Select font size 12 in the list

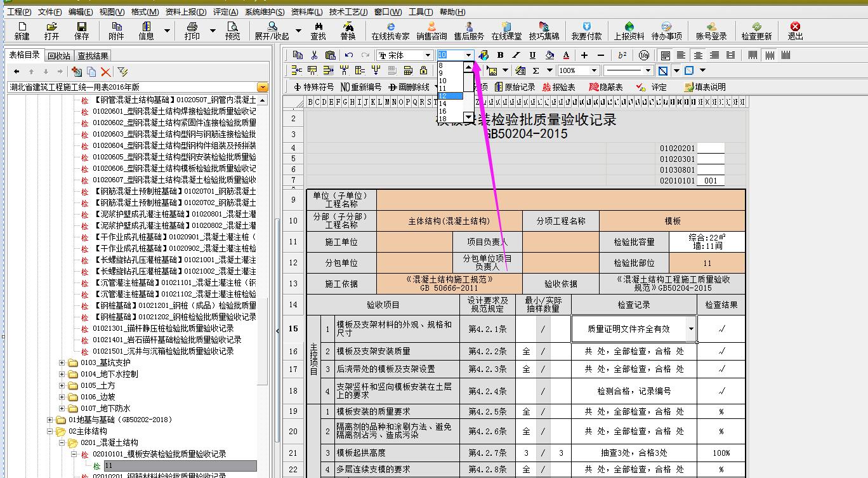pos(443,96)
